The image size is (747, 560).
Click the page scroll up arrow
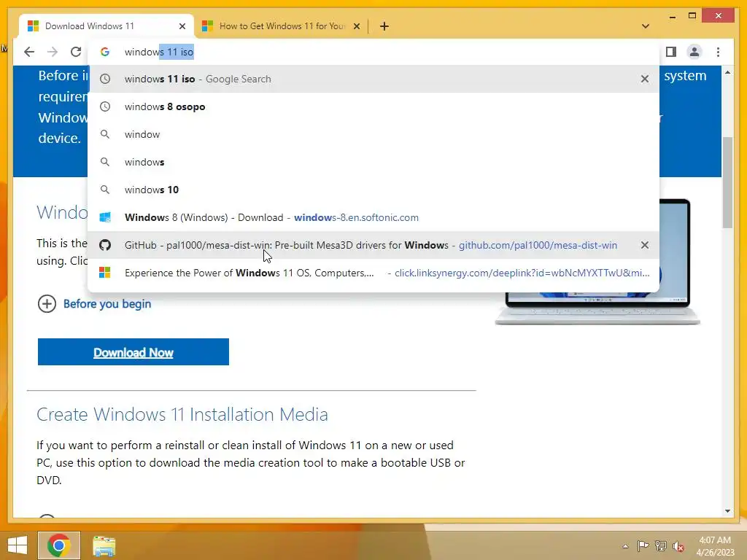(x=727, y=72)
